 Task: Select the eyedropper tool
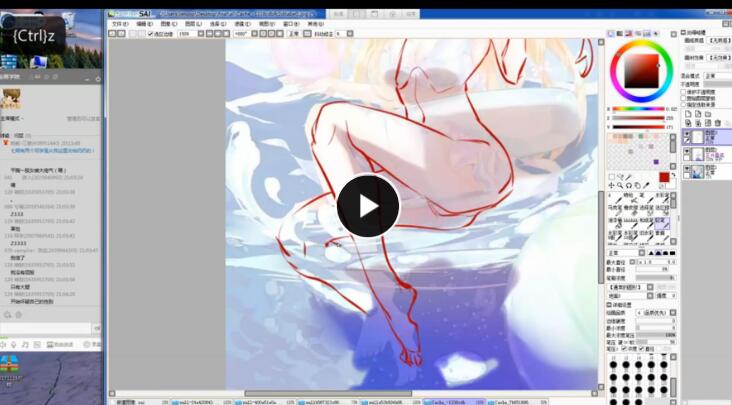coord(647,186)
